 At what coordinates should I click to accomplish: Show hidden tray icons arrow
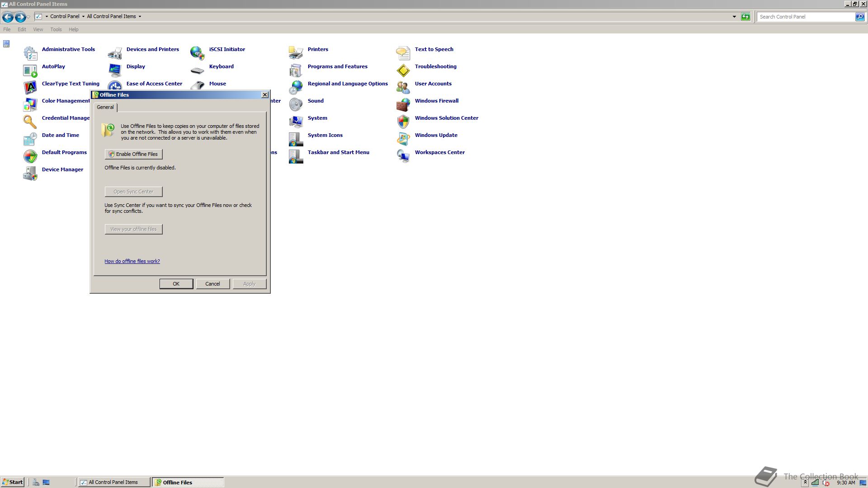(x=805, y=483)
